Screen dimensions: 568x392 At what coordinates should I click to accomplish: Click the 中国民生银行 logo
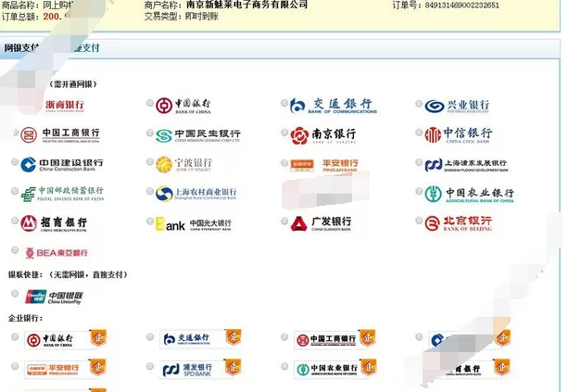click(x=198, y=136)
